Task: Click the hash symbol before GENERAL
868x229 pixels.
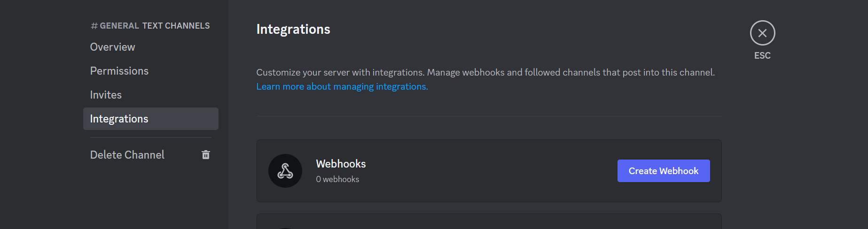Action: click(x=94, y=26)
